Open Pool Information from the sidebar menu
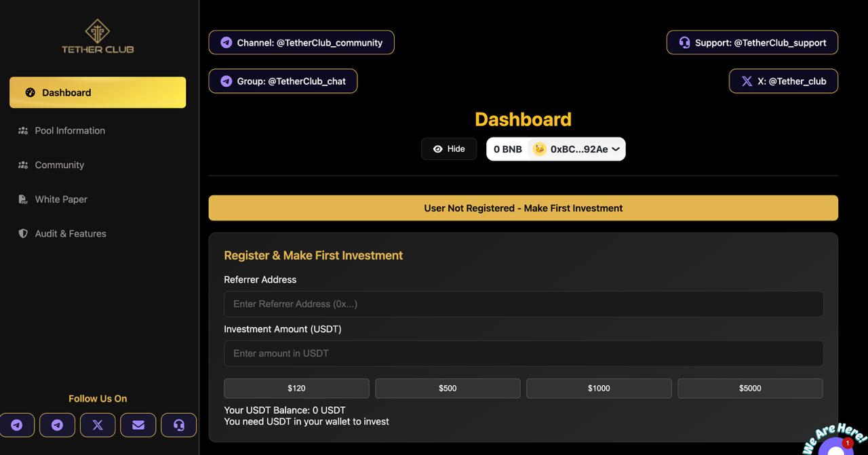The height and width of the screenshot is (455, 868). 70,130
